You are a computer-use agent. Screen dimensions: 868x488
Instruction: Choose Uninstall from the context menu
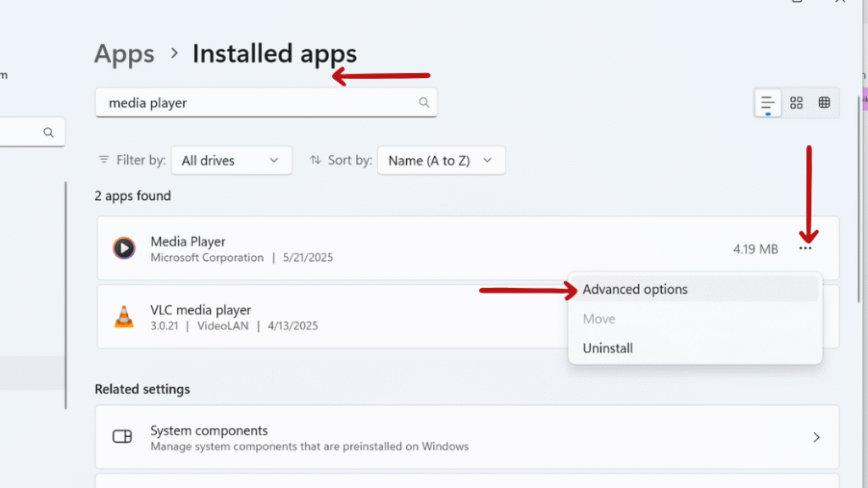pos(695,348)
